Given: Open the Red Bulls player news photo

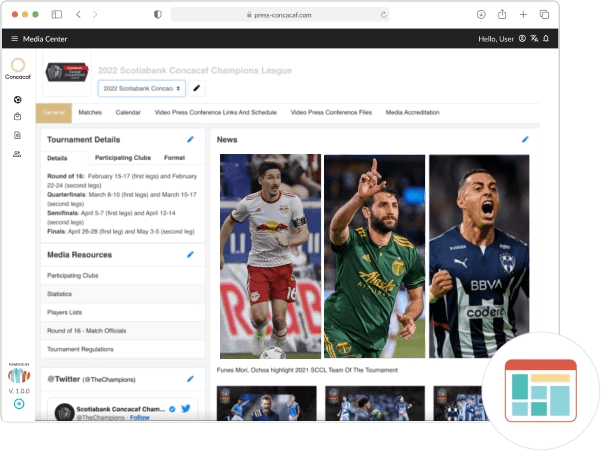Looking at the screenshot, I should [x=271, y=256].
